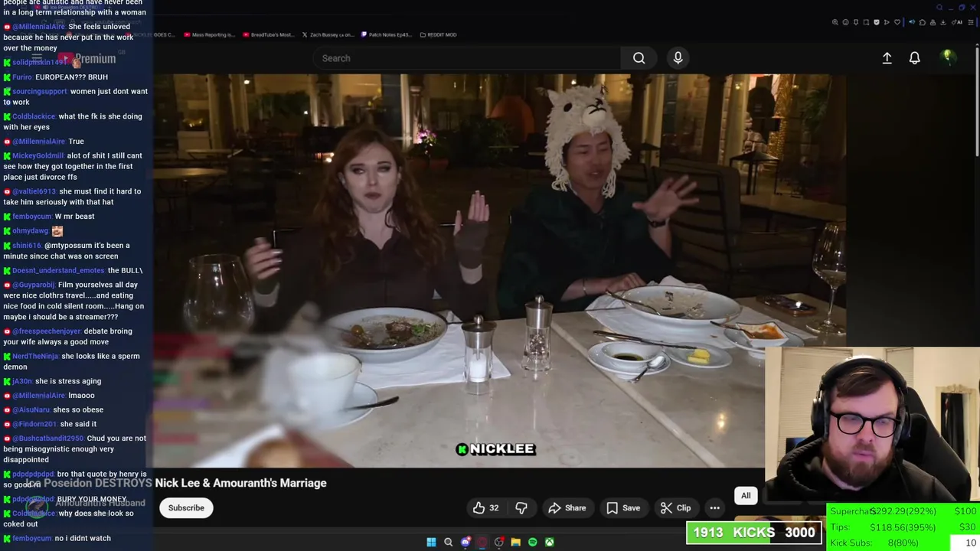This screenshot has height=551, width=980.
Task: Dislike the video with thumbs down
Action: pos(521,508)
